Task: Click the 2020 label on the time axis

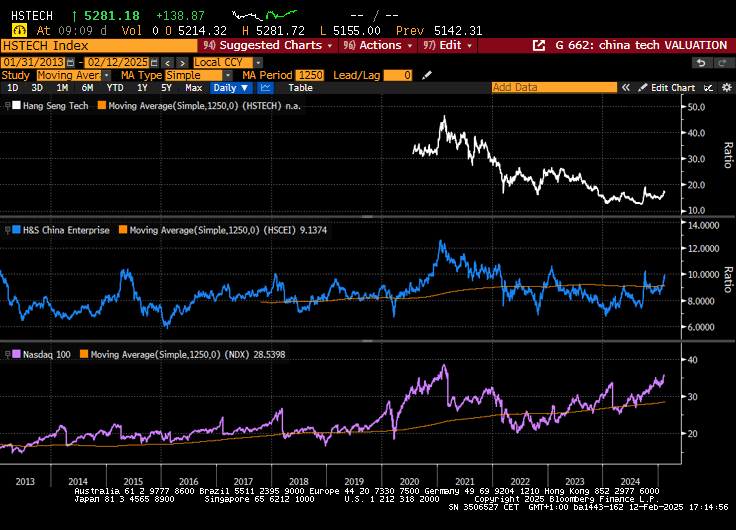Action: click(409, 481)
